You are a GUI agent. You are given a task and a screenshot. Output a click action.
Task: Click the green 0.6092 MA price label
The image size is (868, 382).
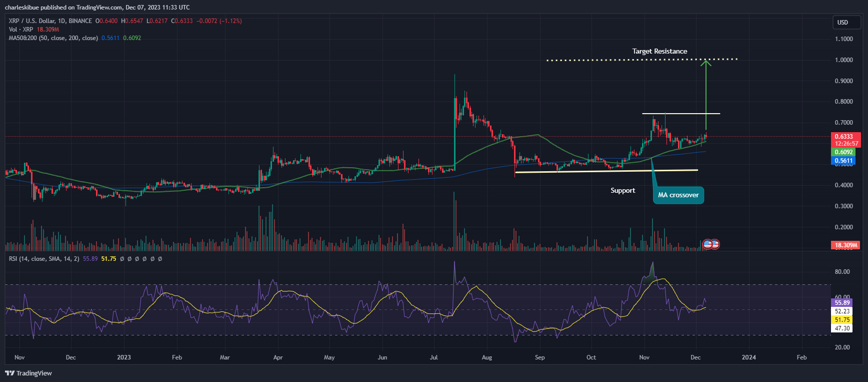(x=844, y=152)
